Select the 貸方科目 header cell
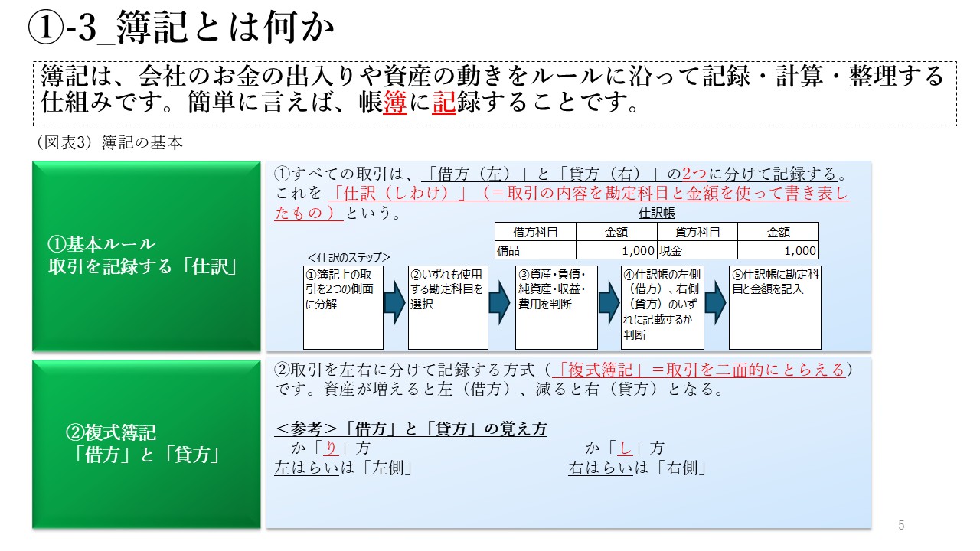 (697, 232)
